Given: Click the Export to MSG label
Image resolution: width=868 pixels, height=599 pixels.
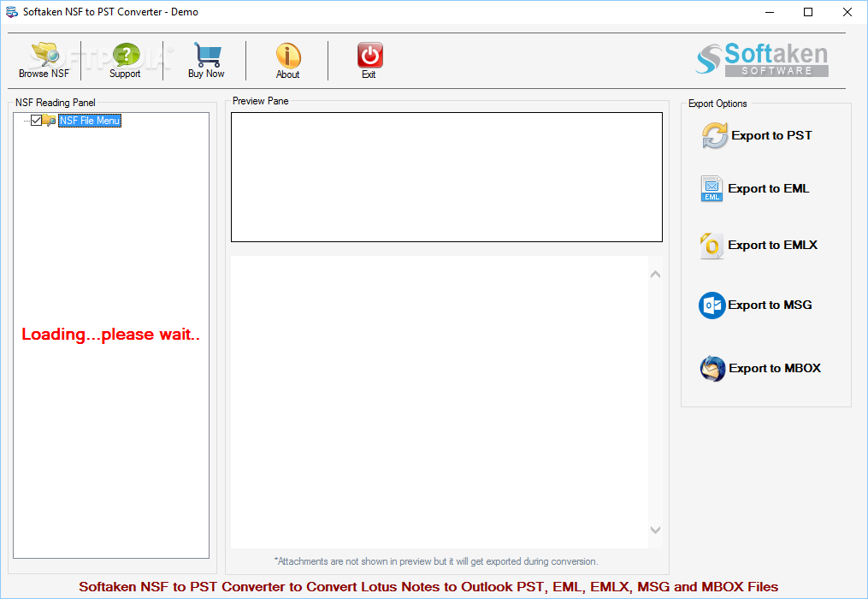Looking at the screenshot, I should pos(770,305).
